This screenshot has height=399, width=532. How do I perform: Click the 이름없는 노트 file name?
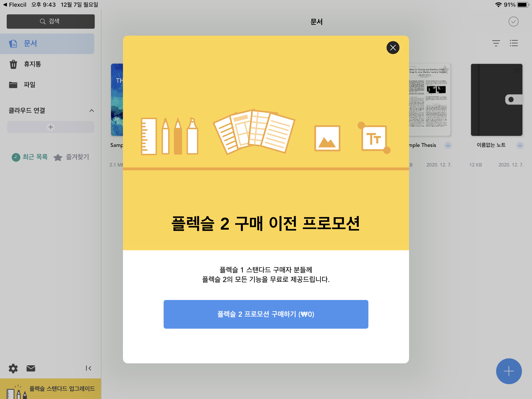point(491,145)
